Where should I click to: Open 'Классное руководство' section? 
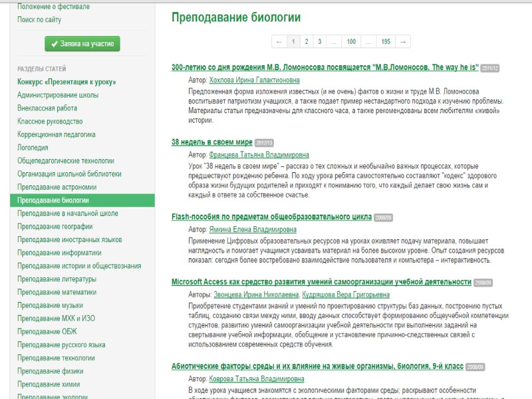pyautogui.click(x=50, y=122)
